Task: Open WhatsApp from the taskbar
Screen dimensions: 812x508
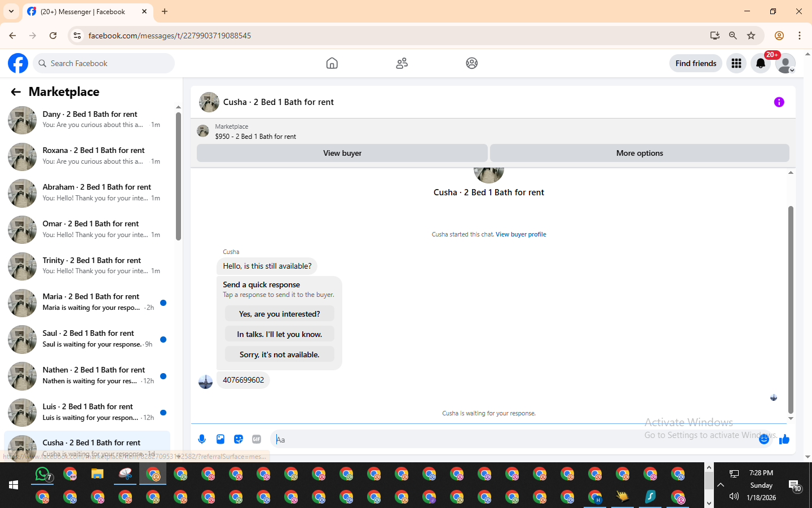Action: [x=43, y=474]
